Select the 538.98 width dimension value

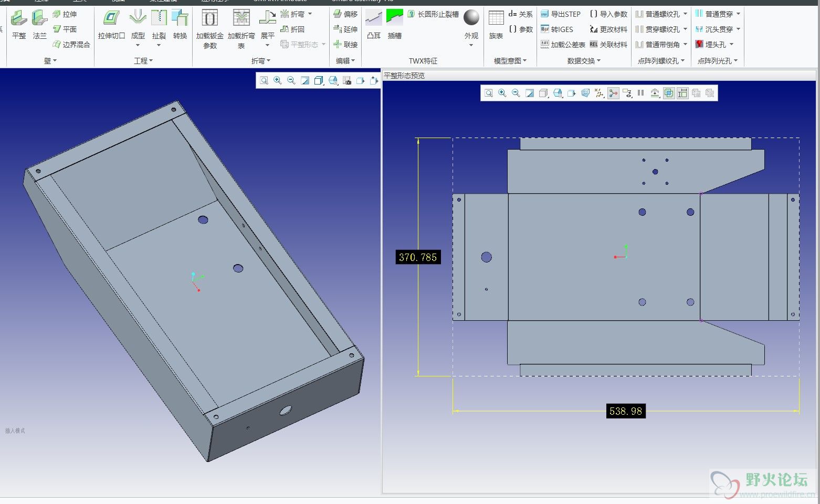pos(626,411)
